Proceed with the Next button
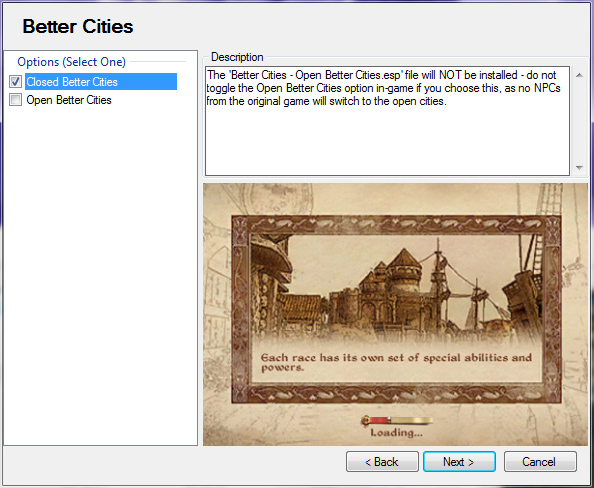594x488 pixels. click(459, 461)
